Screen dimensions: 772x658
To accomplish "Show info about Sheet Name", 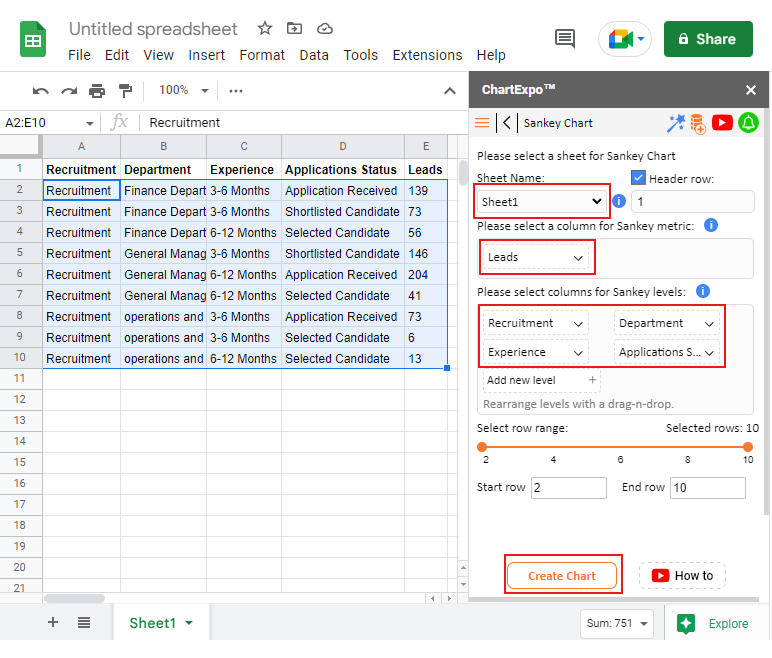I will pos(619,201).
